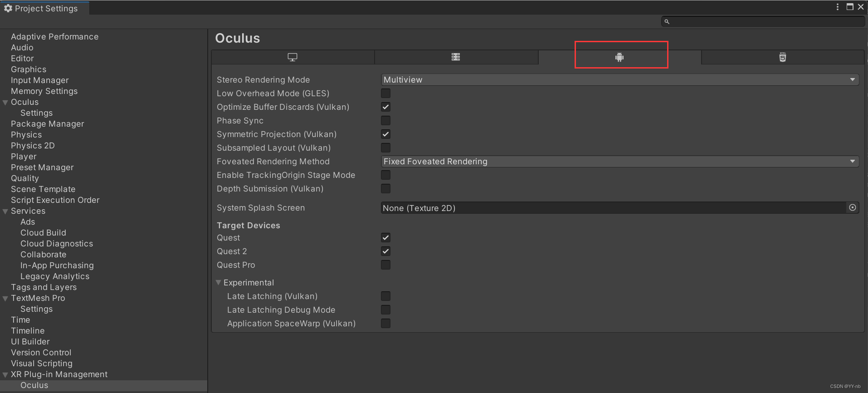Open Scene Template settings

[x=43, y=189]
